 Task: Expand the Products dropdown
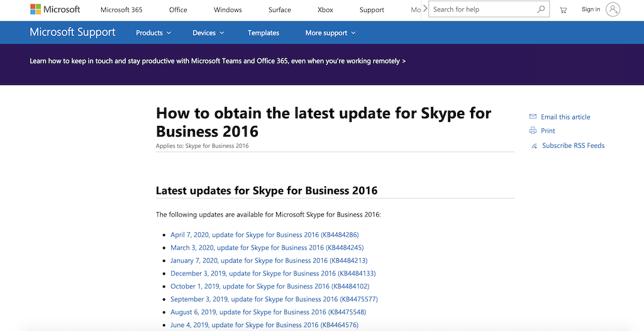click(153, 33)
